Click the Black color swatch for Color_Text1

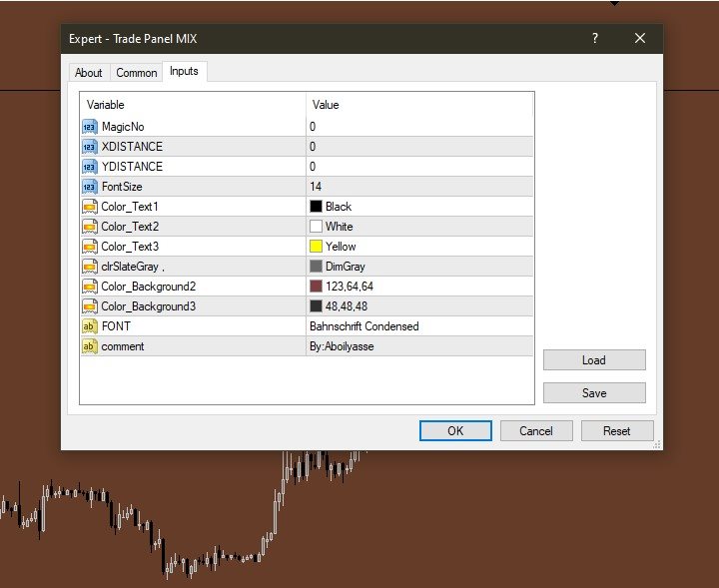316,207
